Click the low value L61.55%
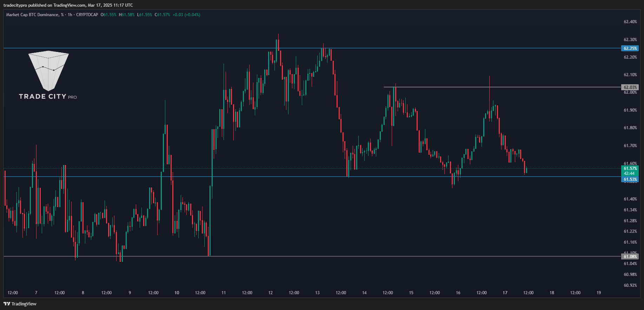Viewport: 644px width, 310px height. (x=145, y=15)
